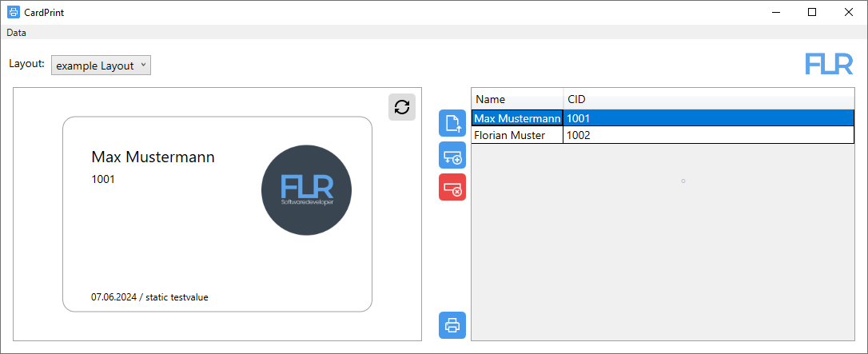Click the import file icon button
The width and height of the screenshot is (868, 354).
coord(452,123)
